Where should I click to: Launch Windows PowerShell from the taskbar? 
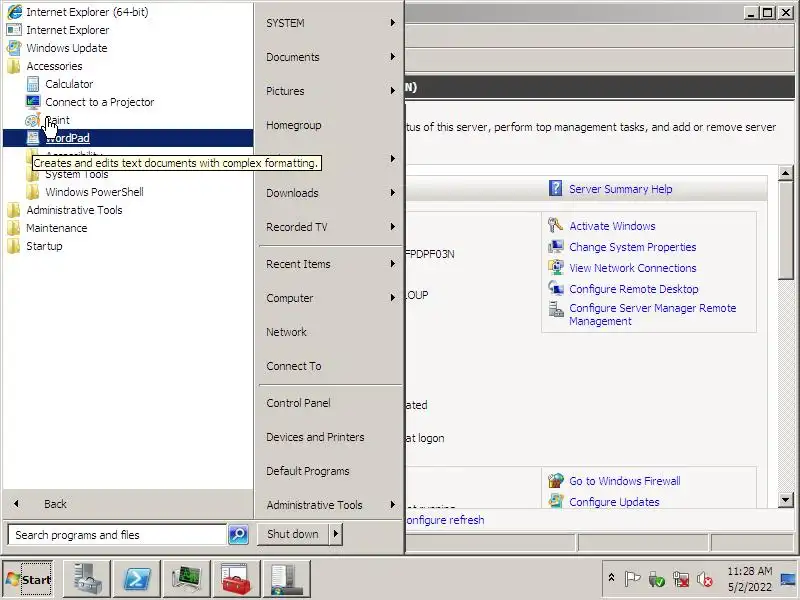pos(137,579)
